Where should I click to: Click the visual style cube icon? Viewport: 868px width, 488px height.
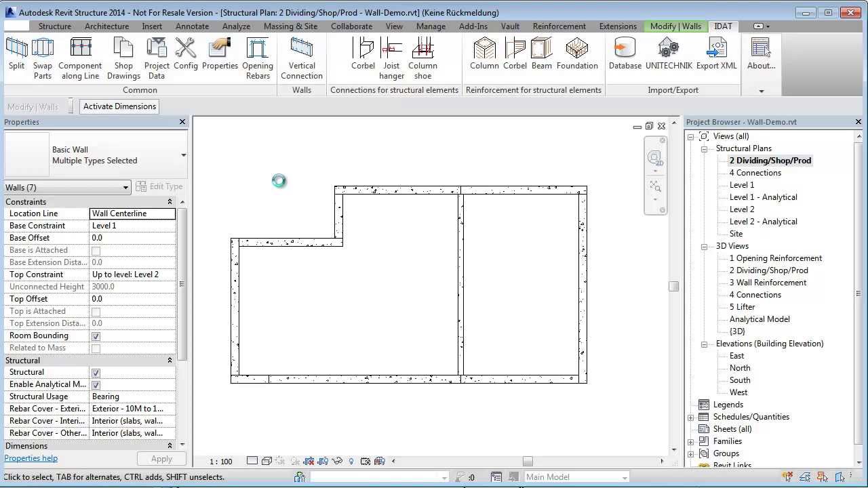(267, 461)
